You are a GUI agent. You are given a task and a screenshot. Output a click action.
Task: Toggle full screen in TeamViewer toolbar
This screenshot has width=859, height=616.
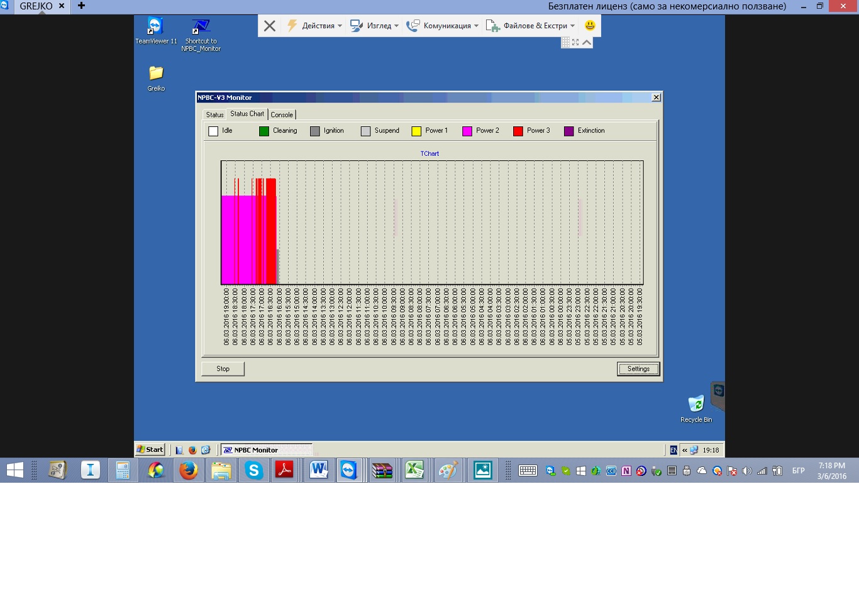[575, 42]
